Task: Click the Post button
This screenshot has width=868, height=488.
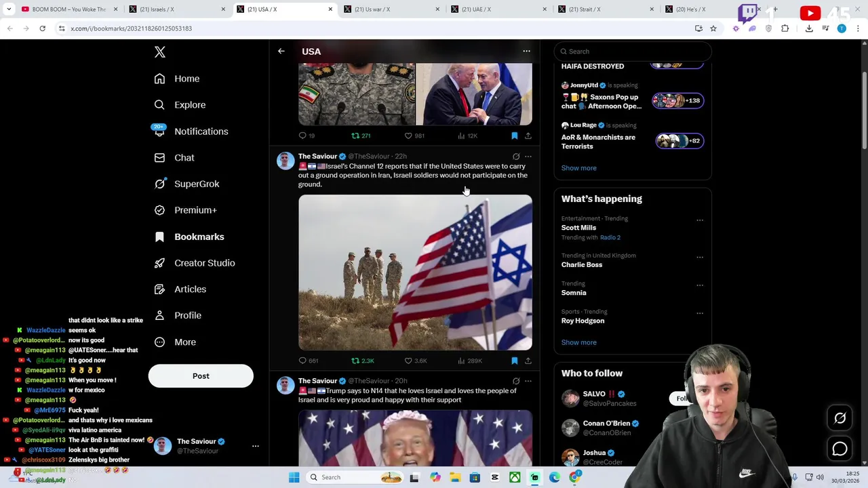Action: point(201,376)
